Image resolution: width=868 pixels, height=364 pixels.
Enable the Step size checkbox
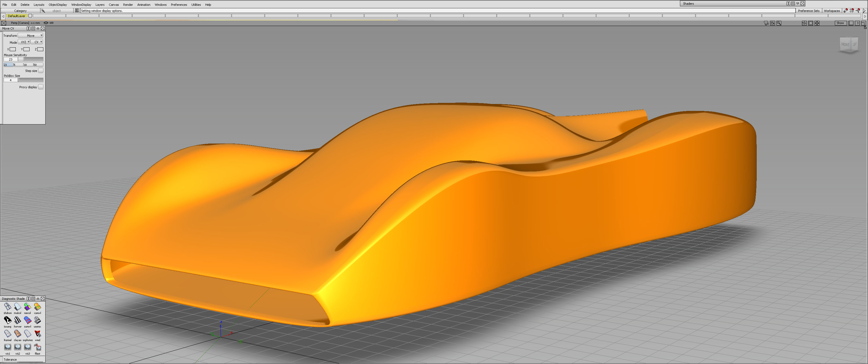pyautogui.click(x=40, y=71)
